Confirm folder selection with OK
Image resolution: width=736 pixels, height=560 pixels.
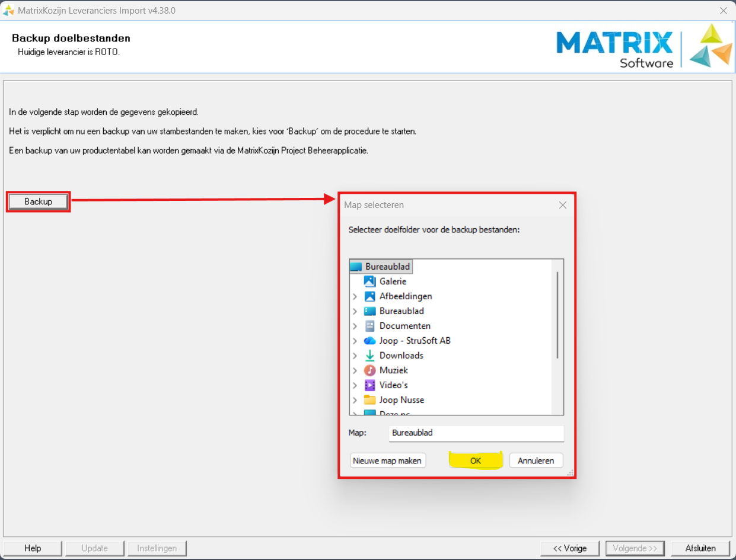(476, 460)
